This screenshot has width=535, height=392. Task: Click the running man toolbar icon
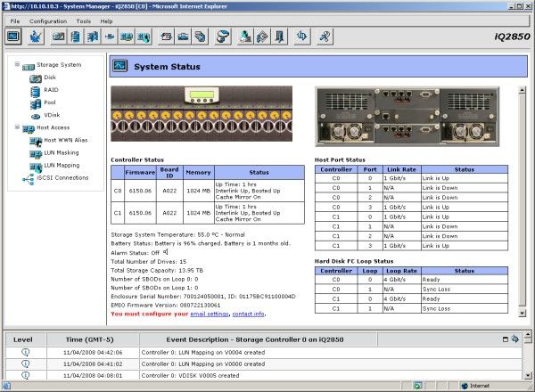click(x=325, y=37)
